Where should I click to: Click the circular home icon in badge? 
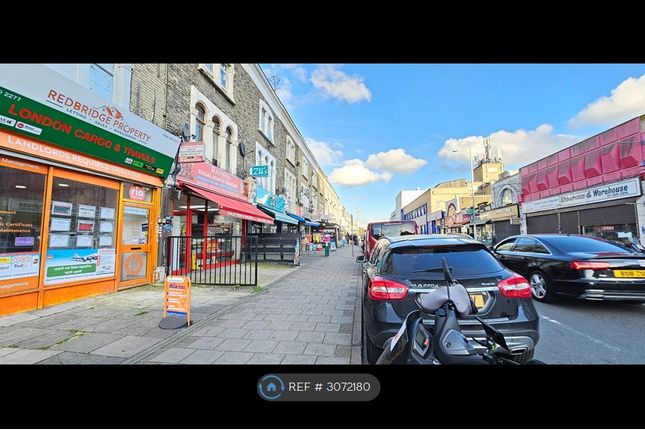tap(271, 387)
